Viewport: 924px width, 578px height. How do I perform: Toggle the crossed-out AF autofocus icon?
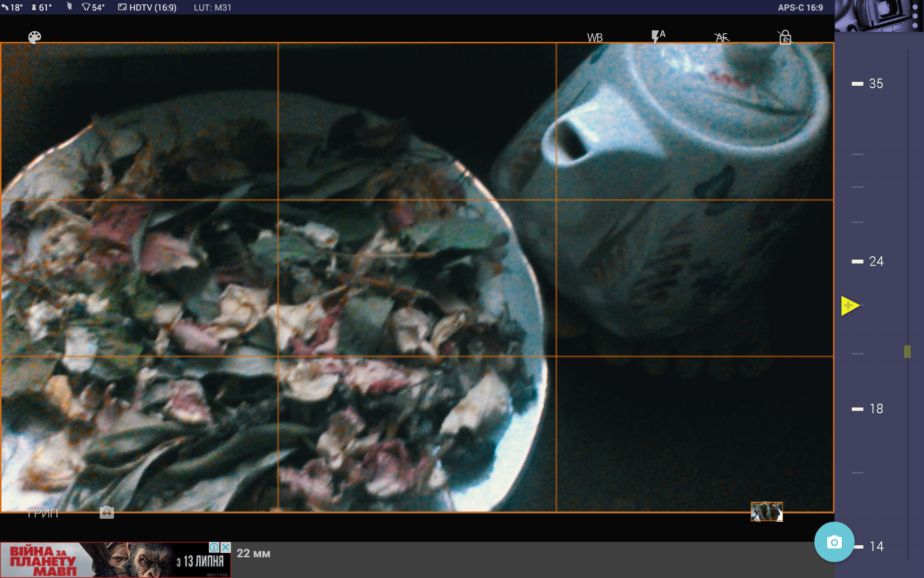coord(721,38)
